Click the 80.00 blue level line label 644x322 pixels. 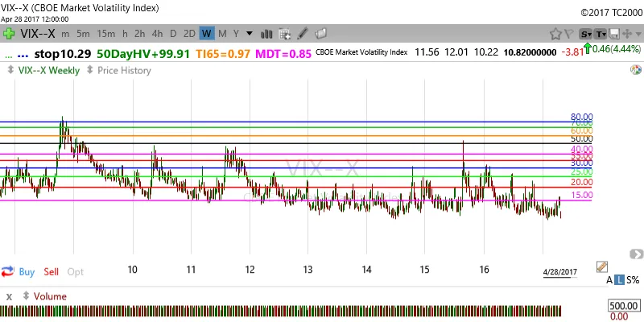[x=581, y=117]
